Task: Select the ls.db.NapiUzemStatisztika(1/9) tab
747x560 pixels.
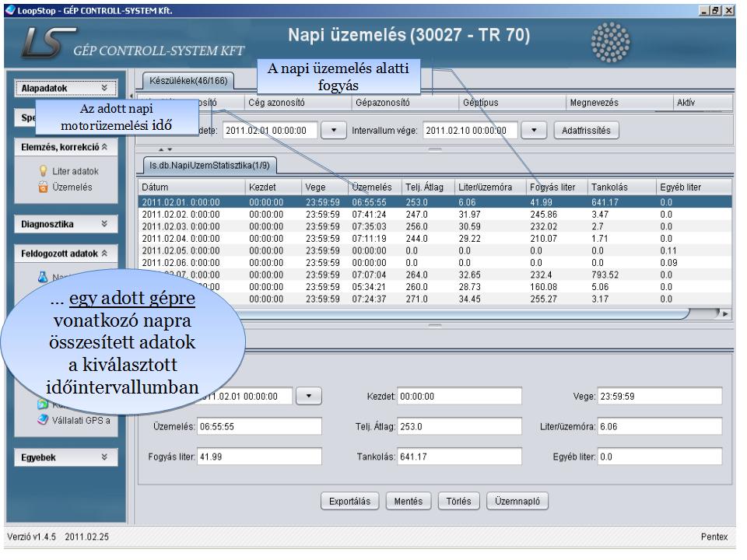Action: [x=208, y=164]
